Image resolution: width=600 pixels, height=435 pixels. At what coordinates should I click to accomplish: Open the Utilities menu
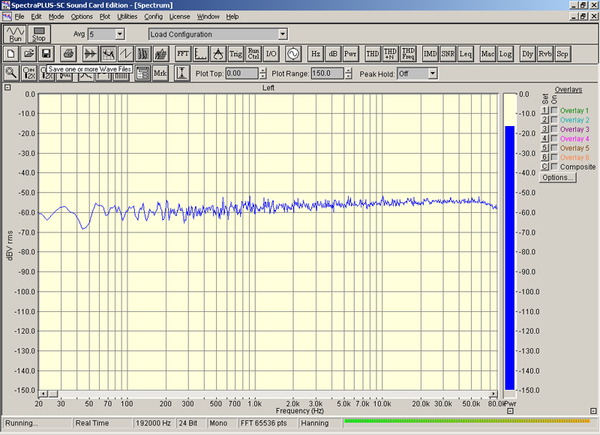pyautogui.click(x=127, y=16)
